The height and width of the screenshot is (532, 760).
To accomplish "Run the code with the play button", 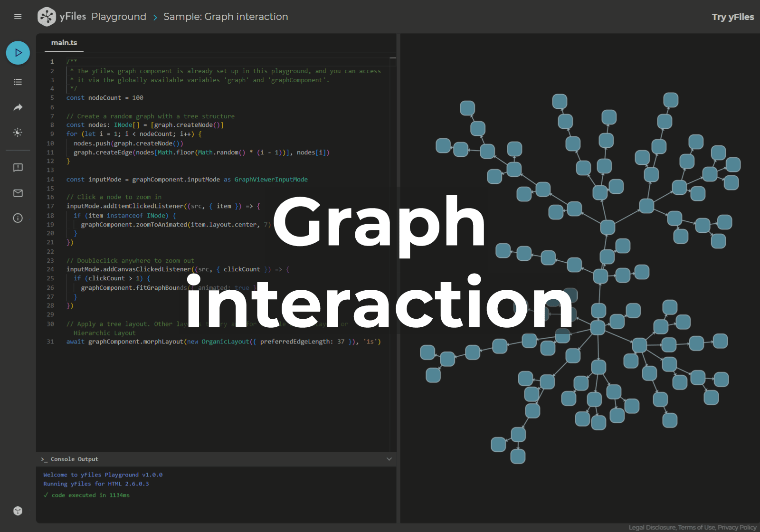I will (x=18, y=53).
